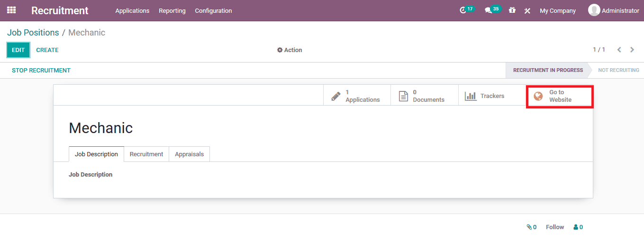Switch to the Recruitment tab

[146, 154]
